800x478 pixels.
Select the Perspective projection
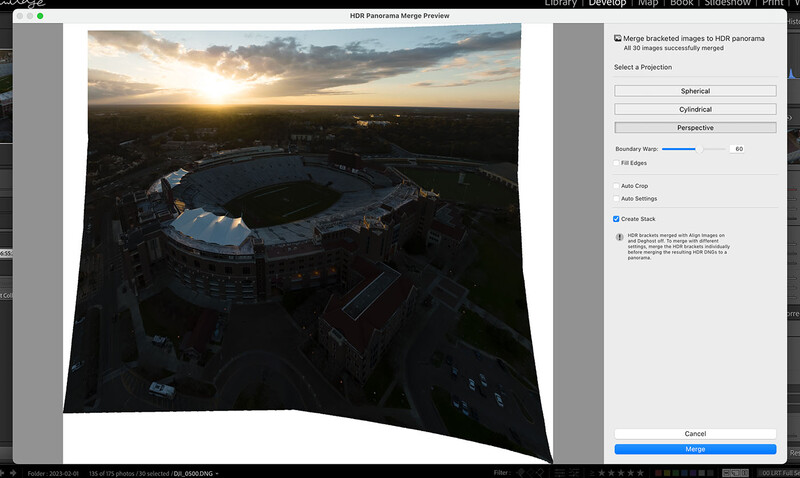[695, 128]
